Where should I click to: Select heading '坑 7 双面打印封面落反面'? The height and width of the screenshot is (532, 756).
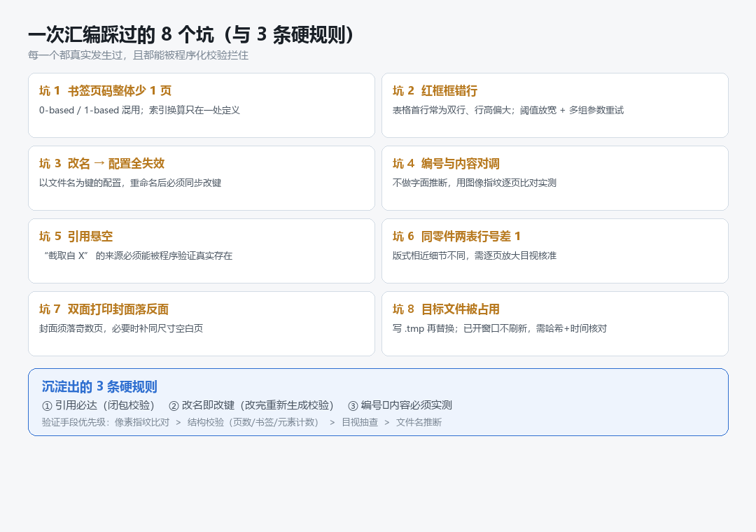[104, 309]
